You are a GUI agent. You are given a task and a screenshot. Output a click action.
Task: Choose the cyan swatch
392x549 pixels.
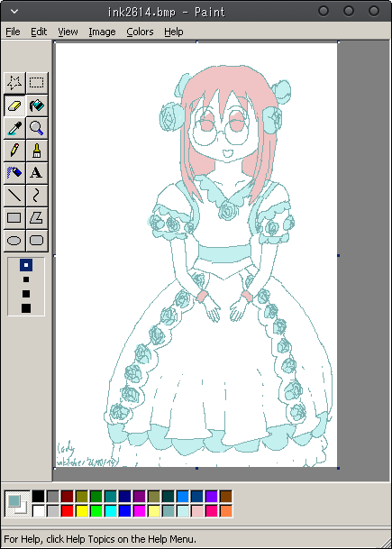[x=110, y=511]
